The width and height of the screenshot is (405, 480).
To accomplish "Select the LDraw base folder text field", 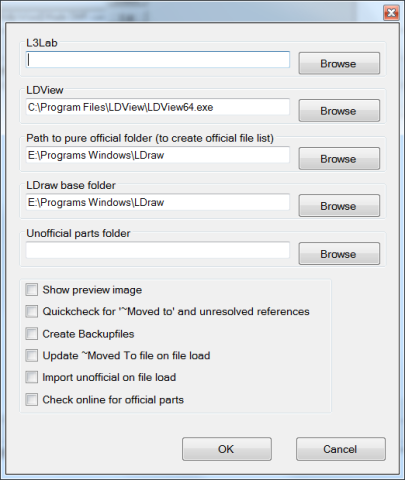I will [158, 202].
